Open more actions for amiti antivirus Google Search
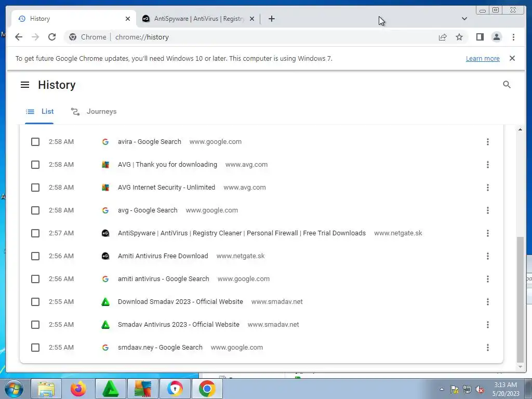Image resolution: width=532 pixels, height=399 pixels. pos(487,279)
